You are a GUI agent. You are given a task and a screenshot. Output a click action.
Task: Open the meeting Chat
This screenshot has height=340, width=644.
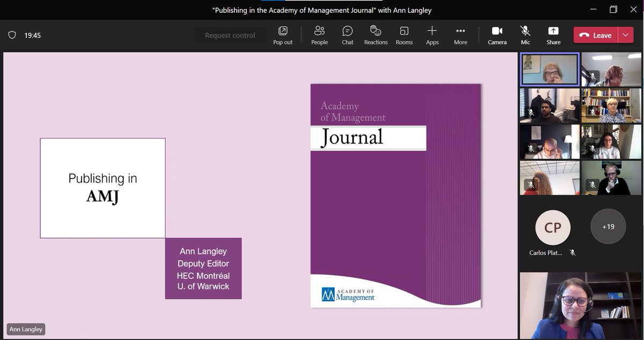pos(348,35)
